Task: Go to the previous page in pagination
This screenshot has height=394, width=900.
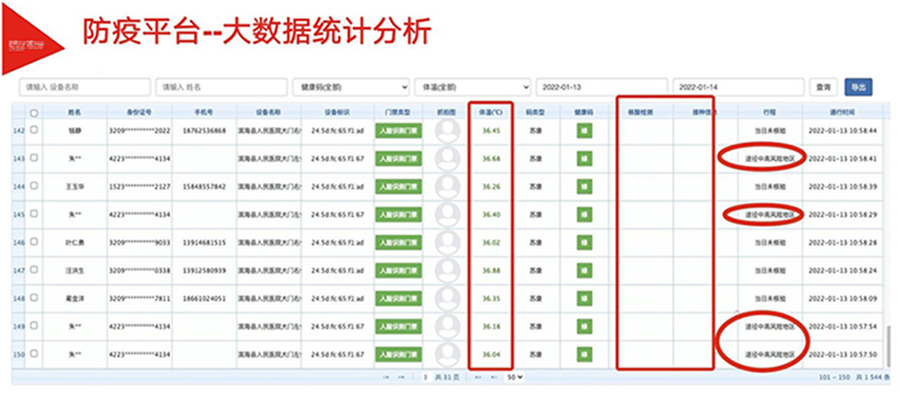Action: point(401,377)
